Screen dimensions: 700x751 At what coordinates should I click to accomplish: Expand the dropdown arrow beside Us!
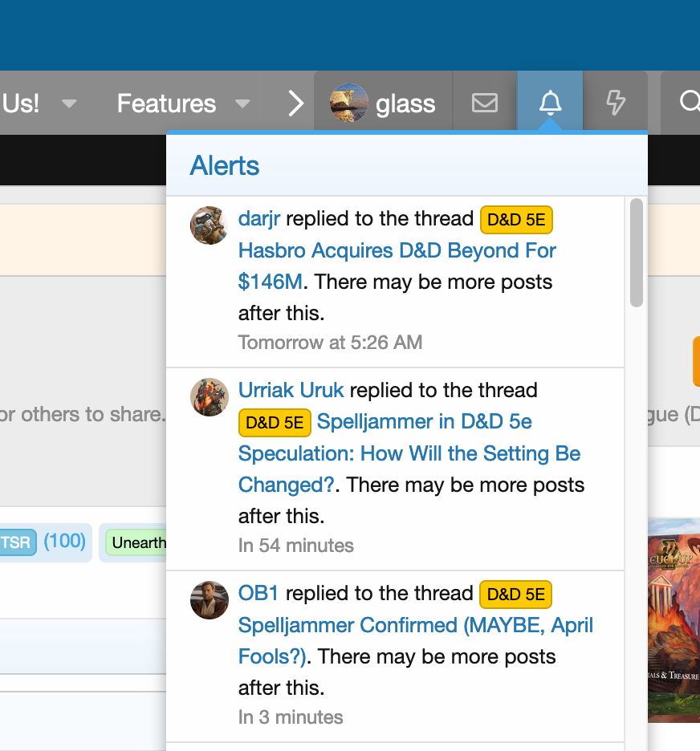click(x=70, y=104)
